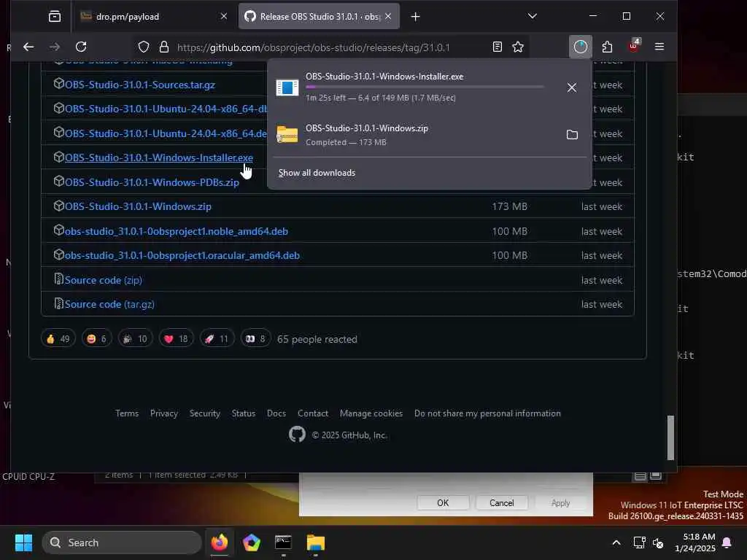
Task: Click the installer download progress bar
Action: pyautogui.click(x=424, y=87)
